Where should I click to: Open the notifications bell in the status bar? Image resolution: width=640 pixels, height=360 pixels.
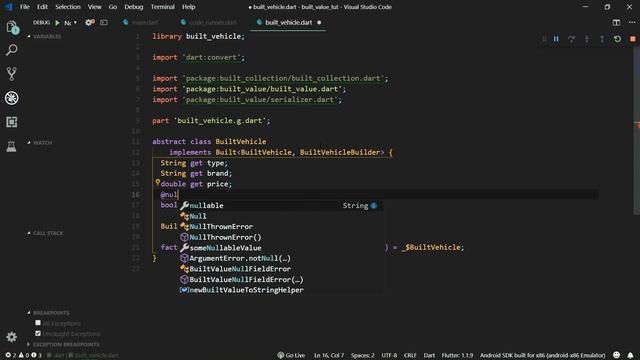click(630, 355)
